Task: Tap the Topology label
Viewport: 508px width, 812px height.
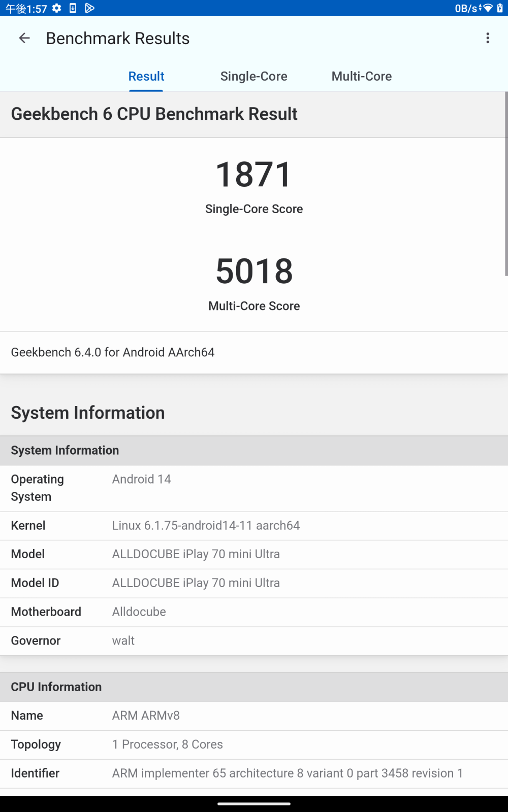Action: pos(36,745)
